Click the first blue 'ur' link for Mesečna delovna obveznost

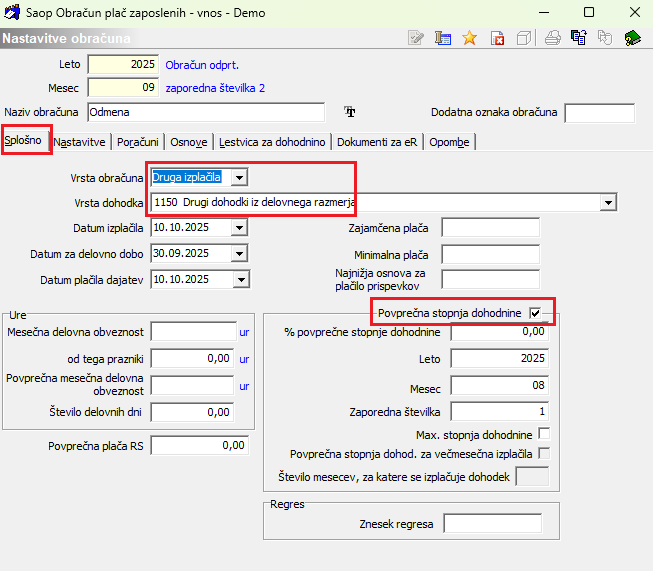tap(244, 332)
